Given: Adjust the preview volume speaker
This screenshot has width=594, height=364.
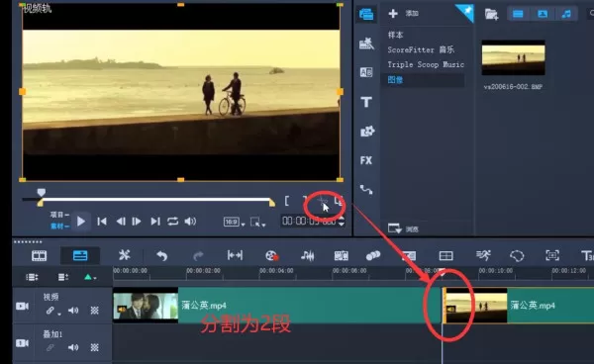Looking at the screenshot, I should (190, 222).
